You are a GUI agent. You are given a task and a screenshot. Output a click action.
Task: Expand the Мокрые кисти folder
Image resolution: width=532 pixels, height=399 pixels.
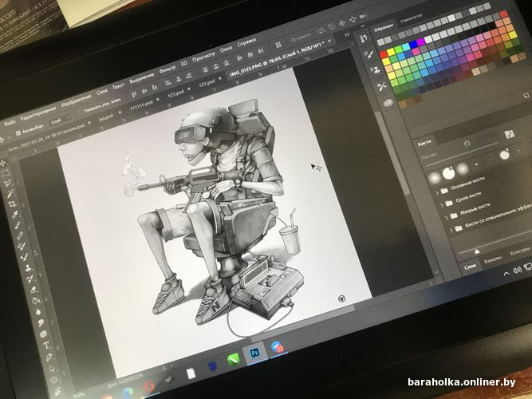(446, 218)
